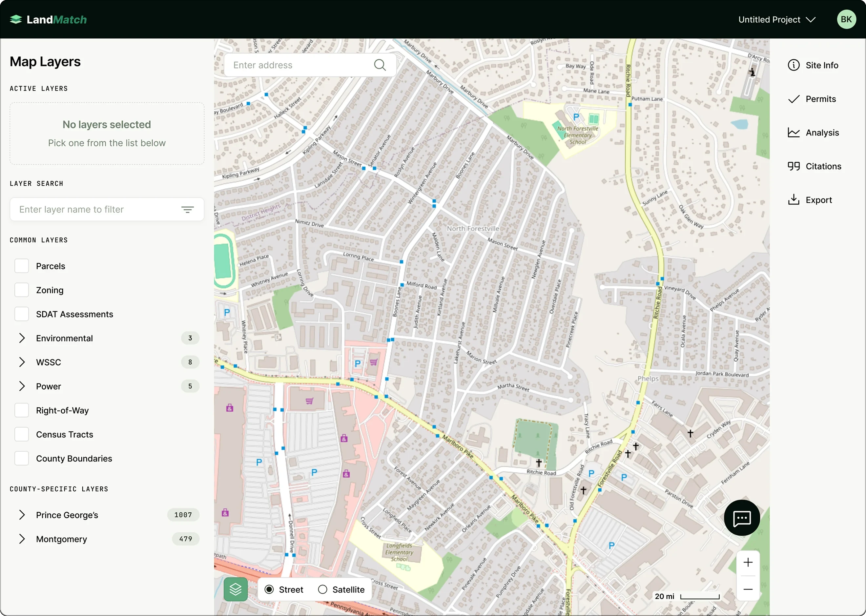
Task: Select the Street basemap radio
Action: point(269,589)
